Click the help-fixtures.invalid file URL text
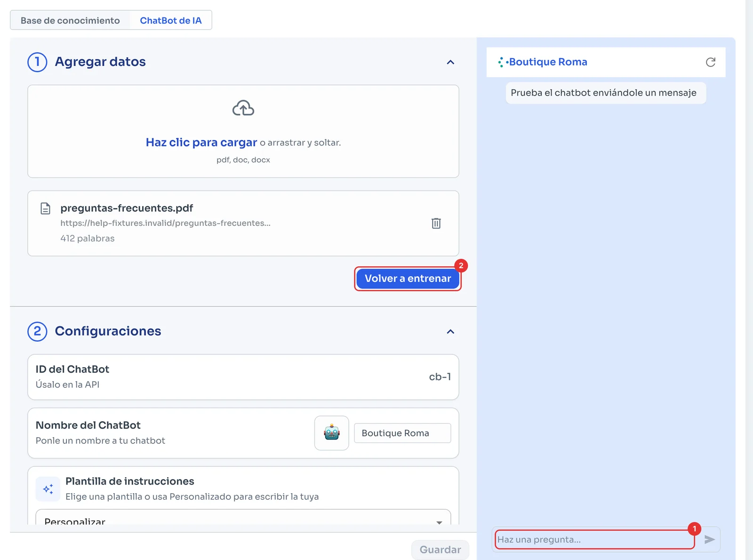 (x=165, y=223)
